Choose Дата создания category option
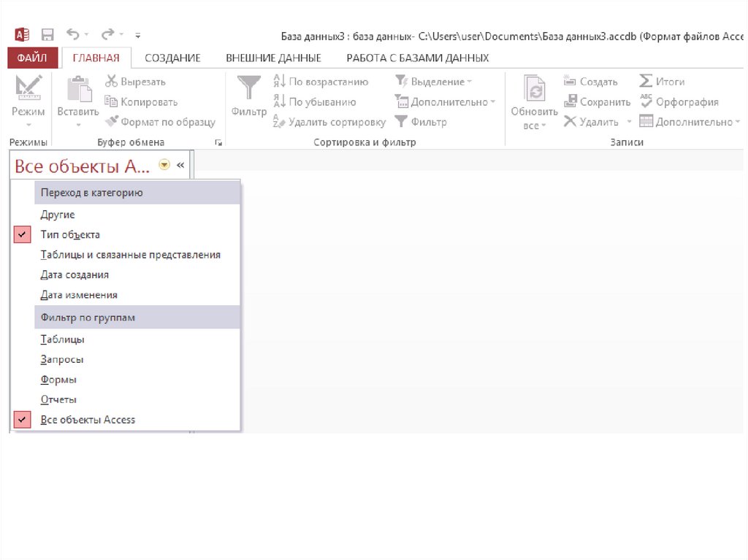Image resolution: width=748 pixels, height=560 pixels. tap(75, 275)
